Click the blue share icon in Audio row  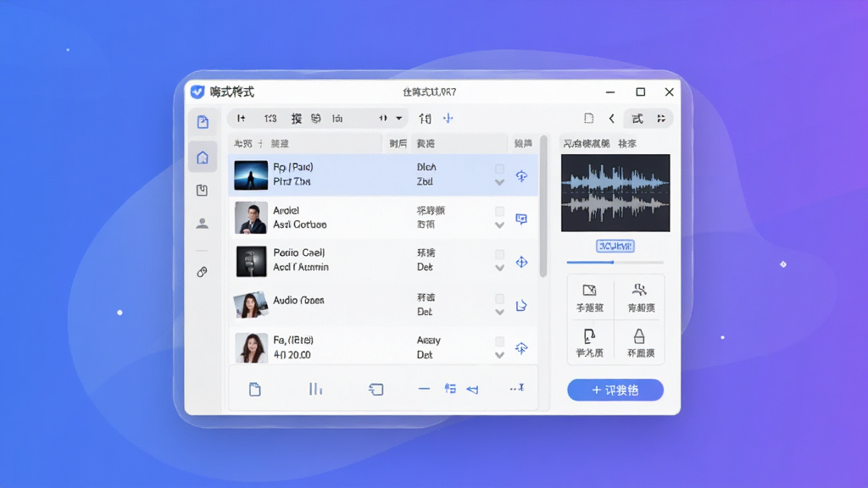521,305
